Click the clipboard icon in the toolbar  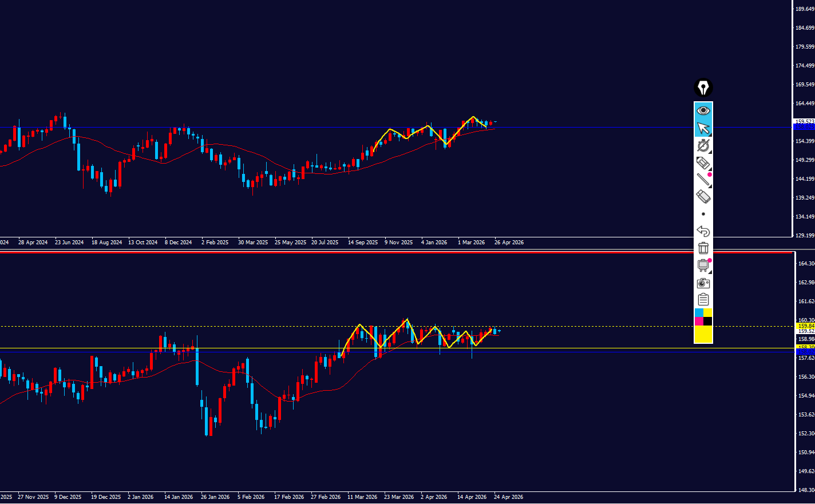pos(703,299)
